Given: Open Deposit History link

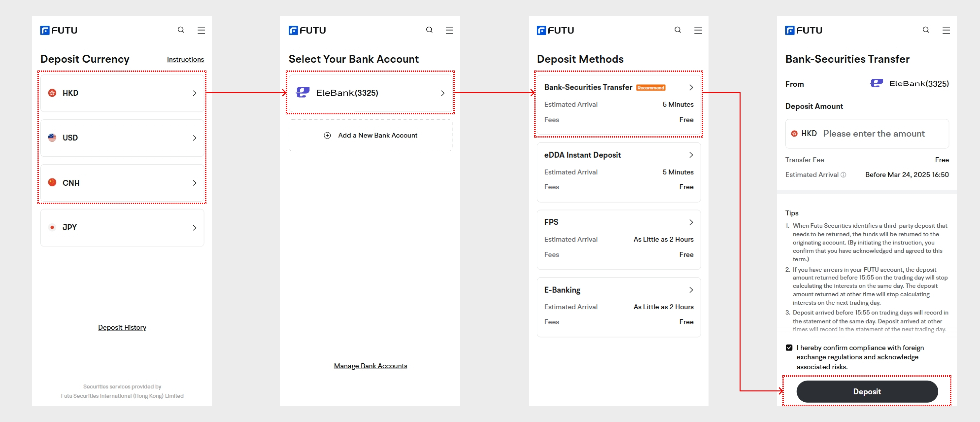Looking at the screenshot, I should coord(122,328).
